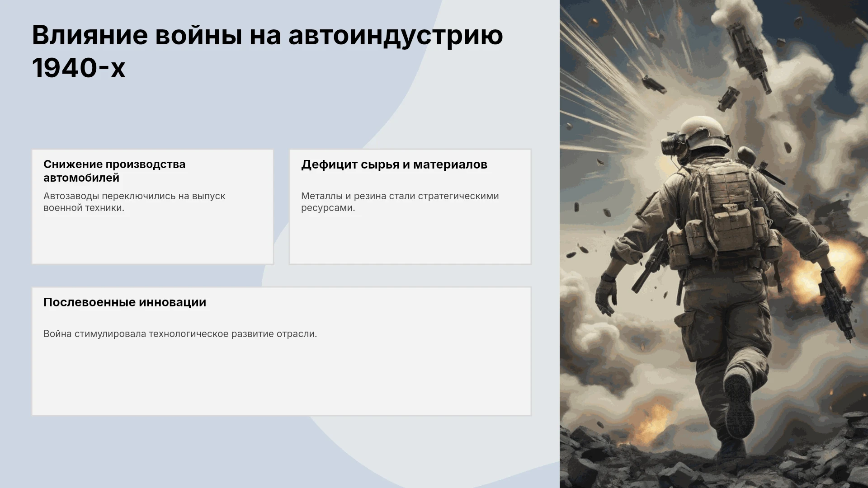
Task: Click the heading Снижение производства автомобилей
Action: coord(114,171)
